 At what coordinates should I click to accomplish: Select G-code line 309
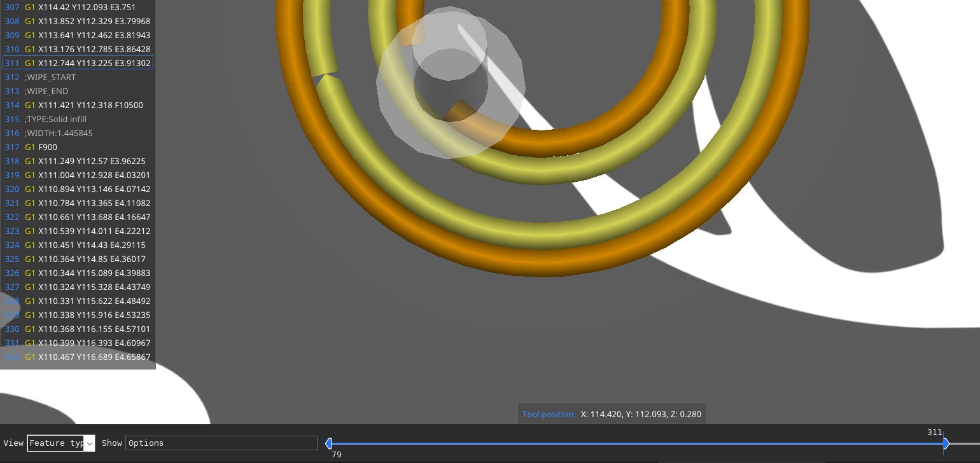click(78, 35)
